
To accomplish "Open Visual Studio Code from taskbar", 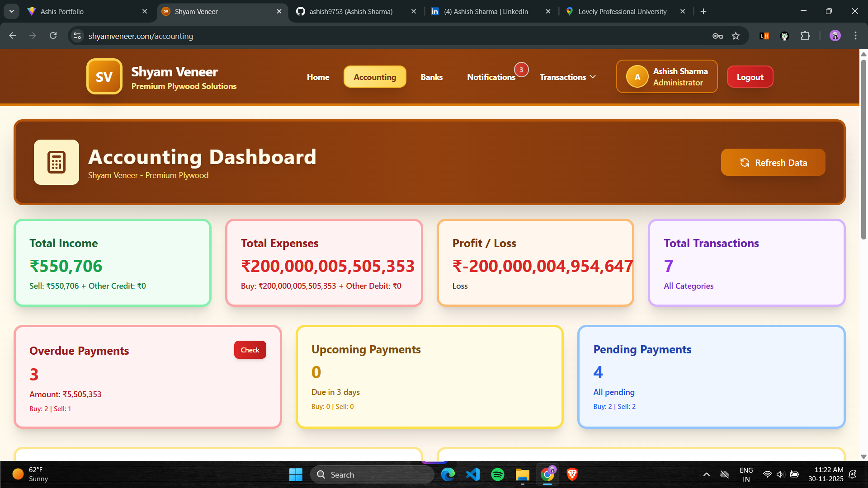I will click(473, 474).
